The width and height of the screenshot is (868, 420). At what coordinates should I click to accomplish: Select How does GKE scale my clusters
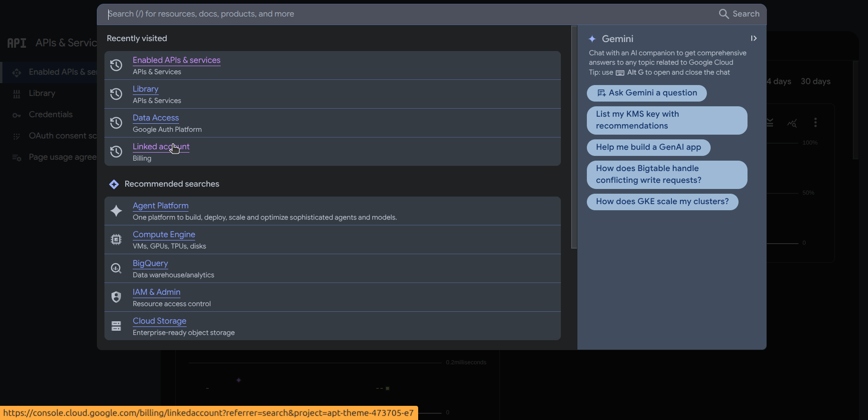662,202
